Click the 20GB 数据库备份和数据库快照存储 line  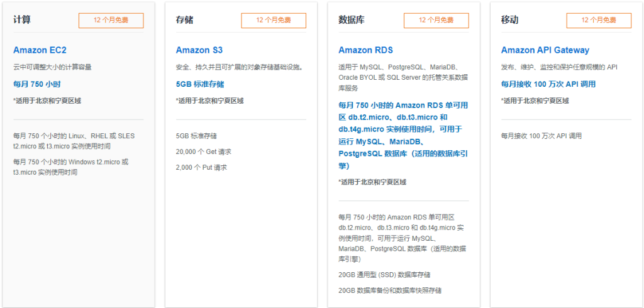pos(390,290)
